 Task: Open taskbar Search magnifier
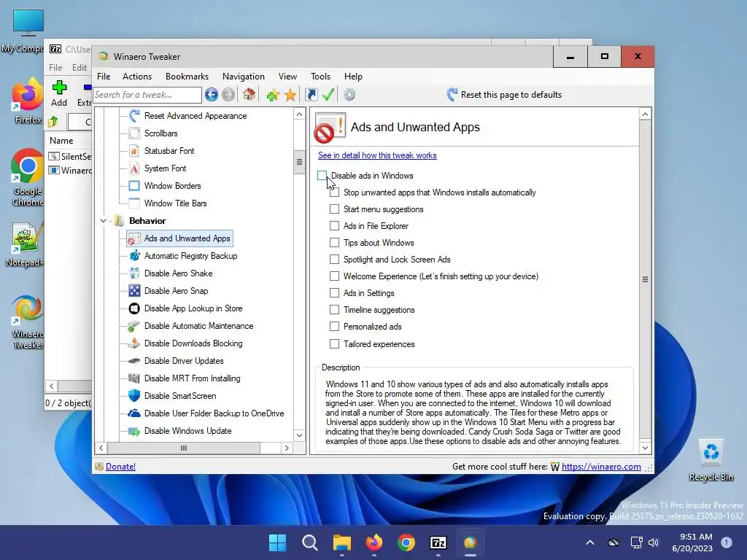click(x=309, y=542)
